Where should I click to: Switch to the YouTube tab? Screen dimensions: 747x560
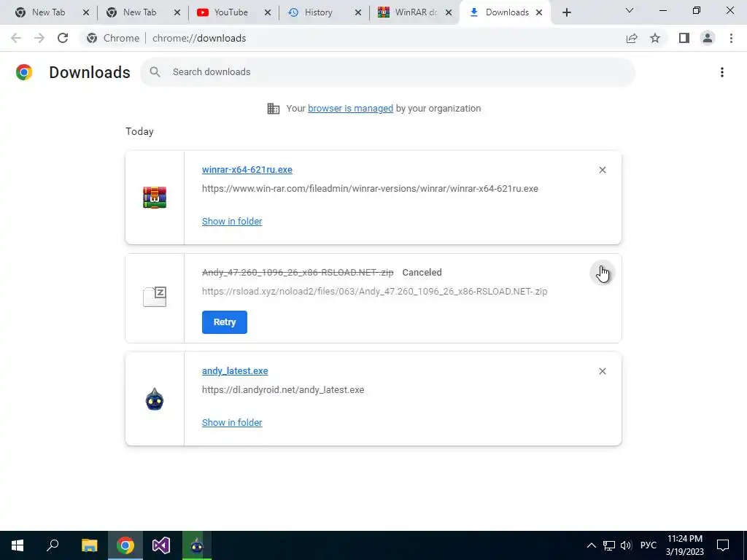tap(231, 12)
